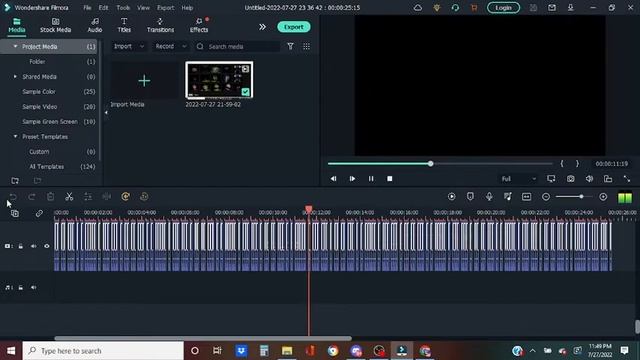Switch to the Stock Media tab
640x360 pixels.
[56, 25]
